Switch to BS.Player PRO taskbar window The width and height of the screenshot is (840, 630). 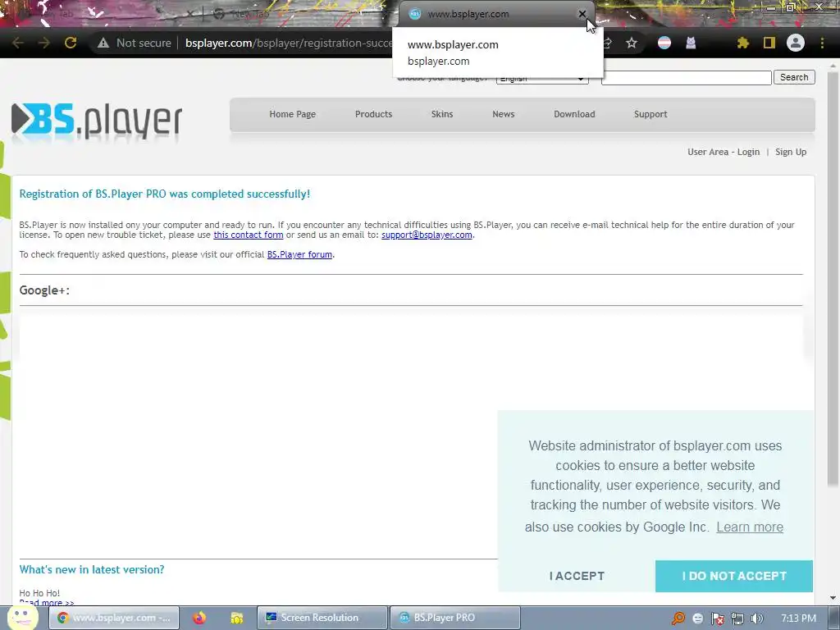click(x=454, y=618)
